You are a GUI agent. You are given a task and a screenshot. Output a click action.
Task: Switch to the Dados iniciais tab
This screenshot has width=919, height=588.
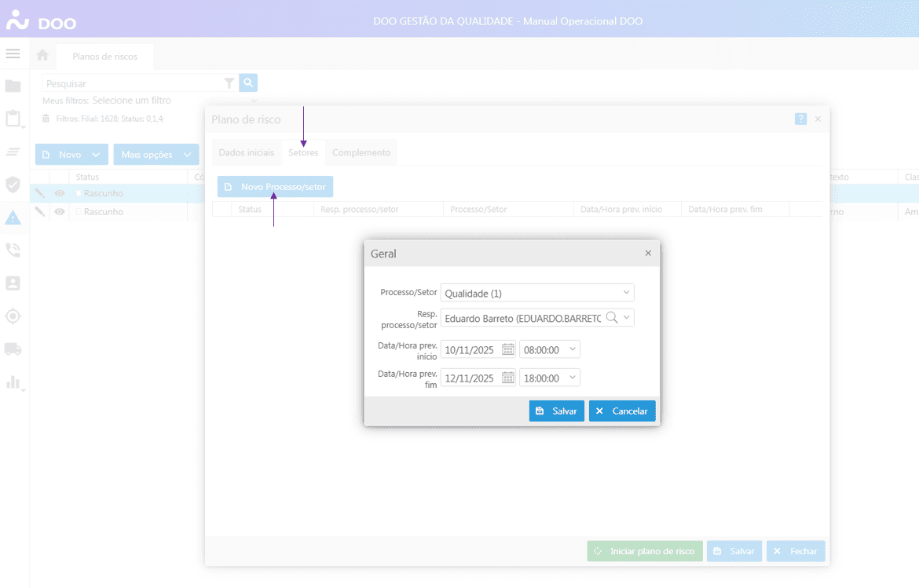pyautogui.click(x=247, y=152)
